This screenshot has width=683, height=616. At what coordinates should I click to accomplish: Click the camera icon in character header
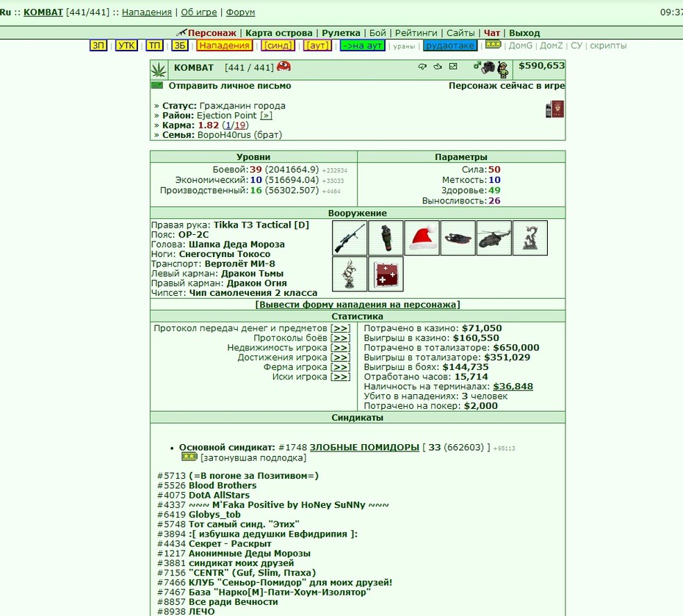click(x=488, y=67)
